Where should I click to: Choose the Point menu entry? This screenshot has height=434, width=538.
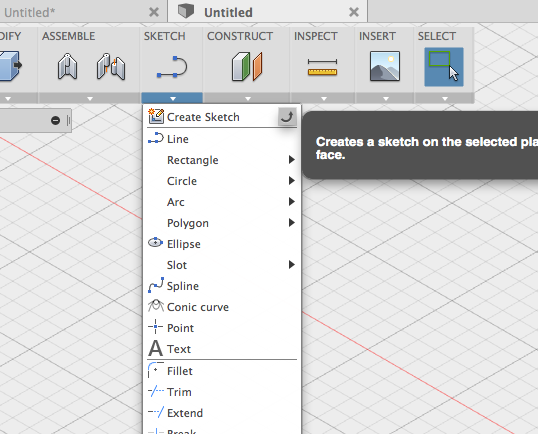coord(222,327)
